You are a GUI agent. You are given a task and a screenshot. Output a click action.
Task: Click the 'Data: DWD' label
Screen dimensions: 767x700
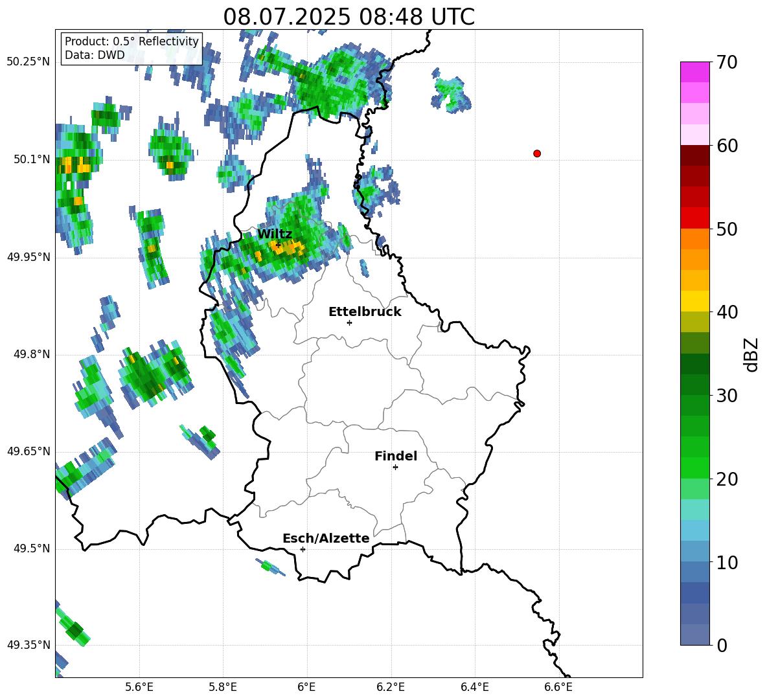click(x=95, y=55)
